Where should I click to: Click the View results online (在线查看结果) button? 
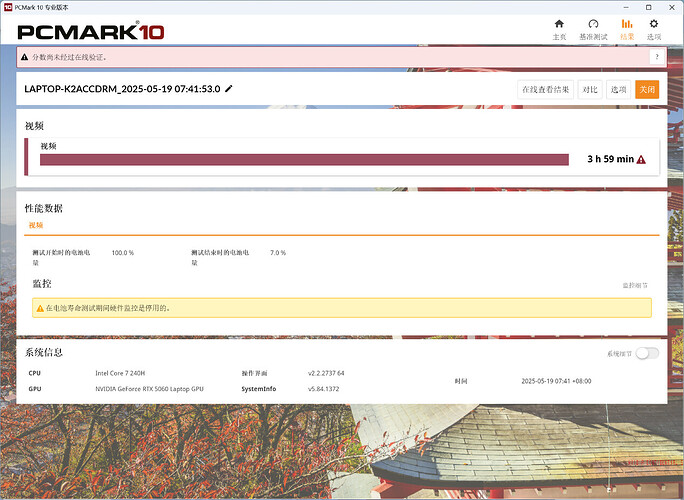click(545, 89)
